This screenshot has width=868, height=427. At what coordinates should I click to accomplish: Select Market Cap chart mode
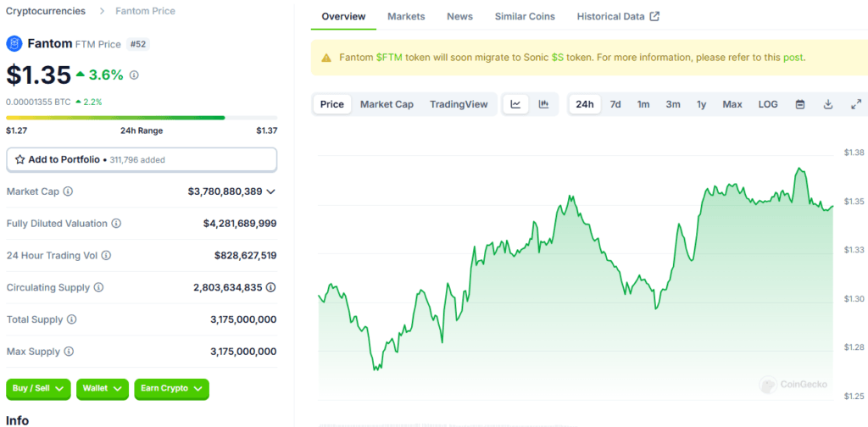[x=387, y=104]
